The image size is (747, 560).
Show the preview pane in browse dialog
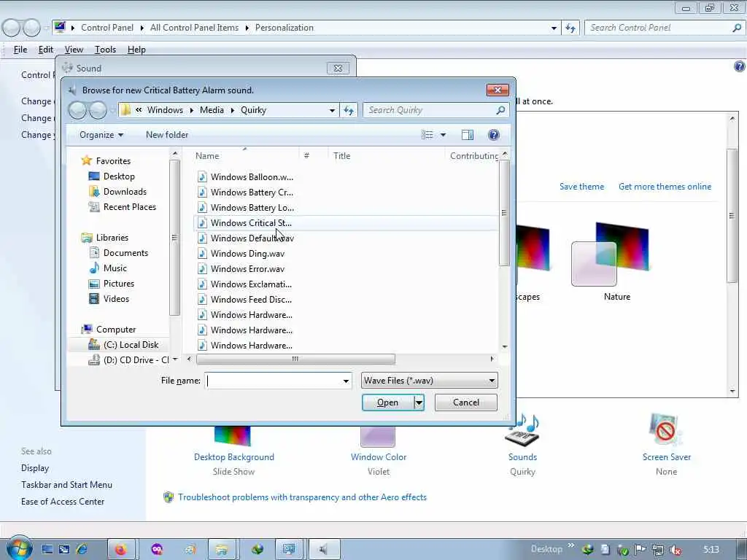pos(468,135)
